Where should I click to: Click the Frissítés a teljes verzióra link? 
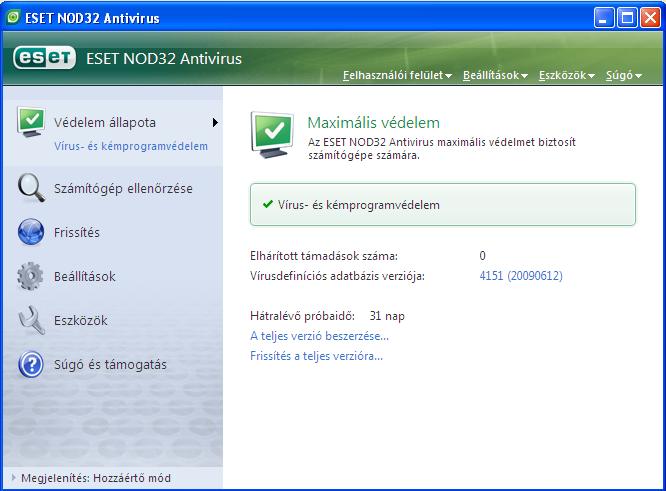(316, 355)
